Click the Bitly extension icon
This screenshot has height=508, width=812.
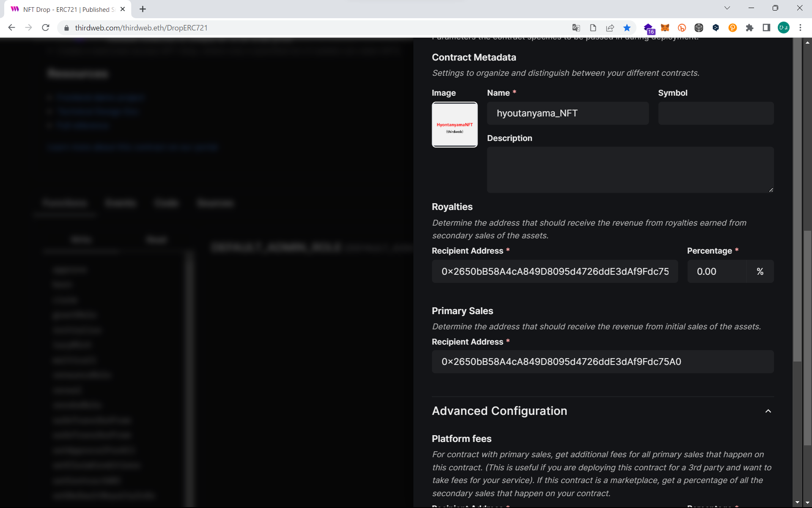click(x=682, y=28)
